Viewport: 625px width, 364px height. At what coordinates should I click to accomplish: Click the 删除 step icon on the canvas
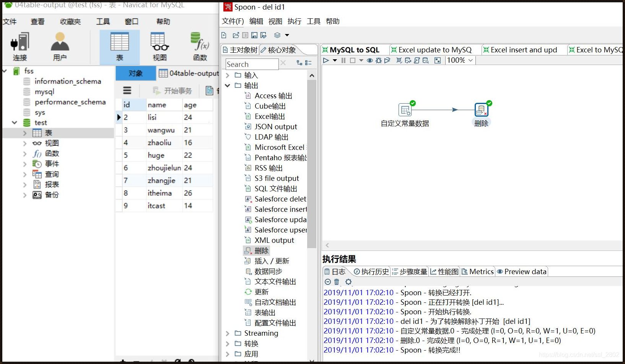pyautogui.click(x=481, y=110)
